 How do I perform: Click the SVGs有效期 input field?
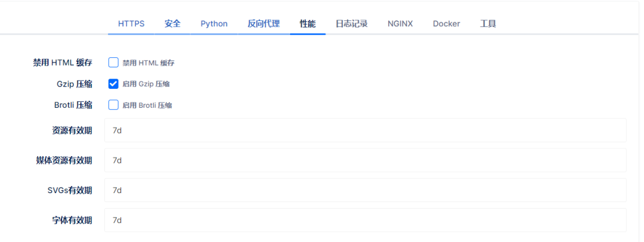point(365,190)
